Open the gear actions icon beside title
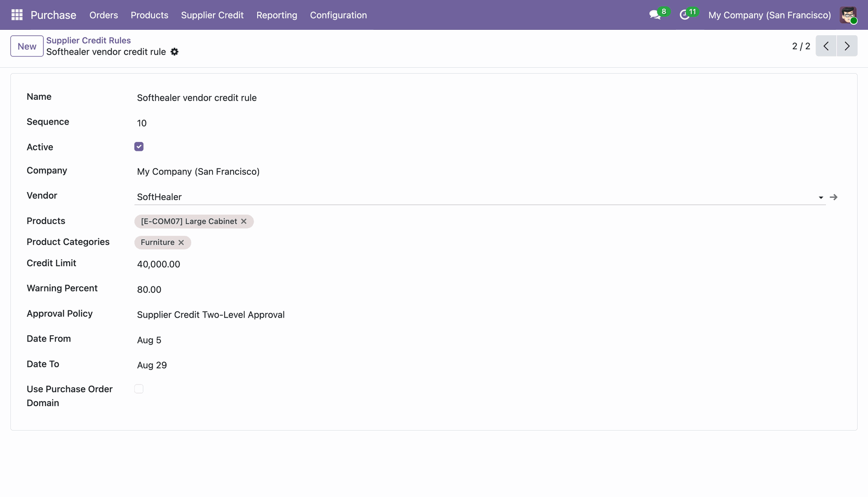 [175, 52]
